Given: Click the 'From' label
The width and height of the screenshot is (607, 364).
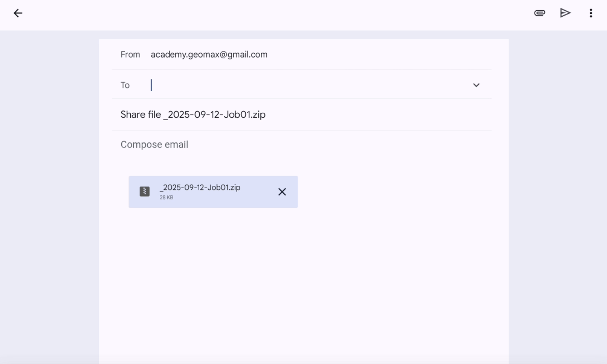Looking at the screenshot, I should click(x=130, y=55).
